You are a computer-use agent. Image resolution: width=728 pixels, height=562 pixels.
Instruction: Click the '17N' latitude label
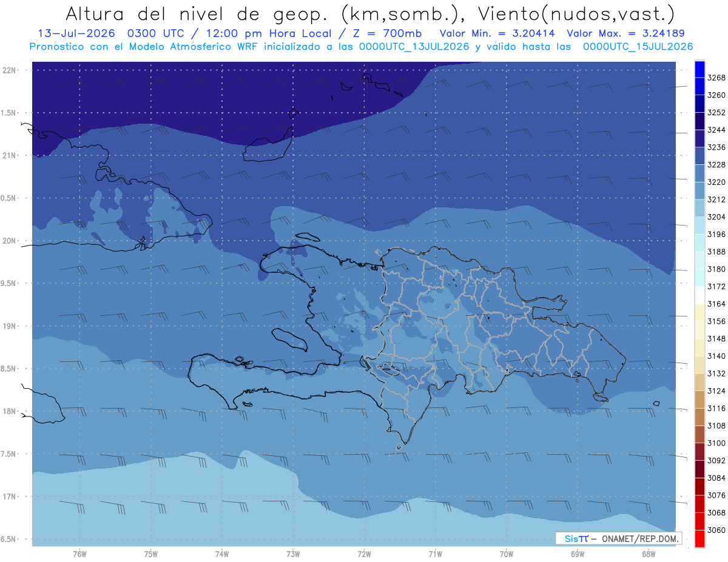10,497
